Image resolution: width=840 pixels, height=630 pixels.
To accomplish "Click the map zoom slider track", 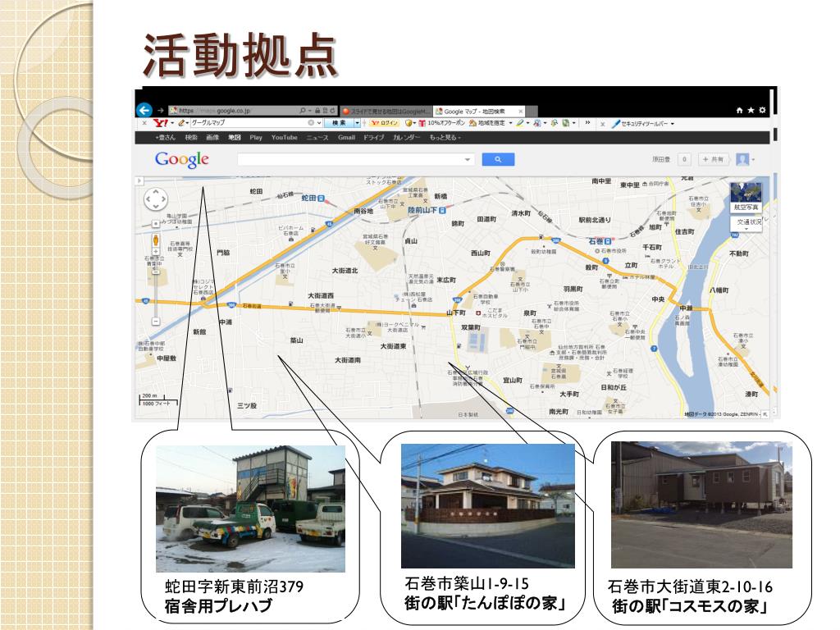I will click(155, 286).
